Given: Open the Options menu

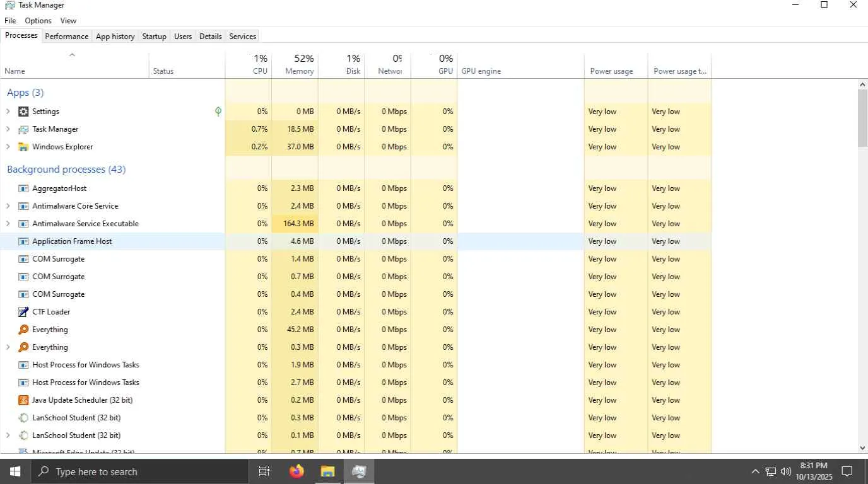Looking at the screenshot, I should (38, 21).
